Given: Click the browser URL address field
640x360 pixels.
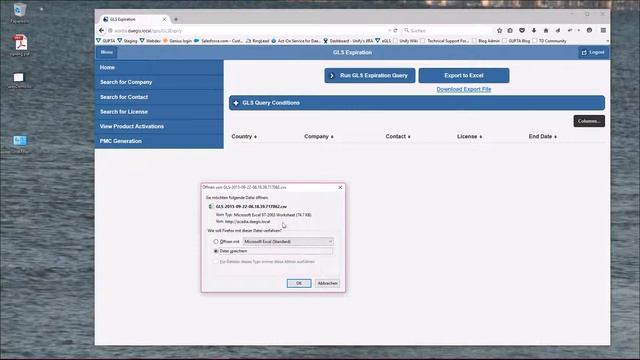Looking at the screenshot, I should (249, 31).
